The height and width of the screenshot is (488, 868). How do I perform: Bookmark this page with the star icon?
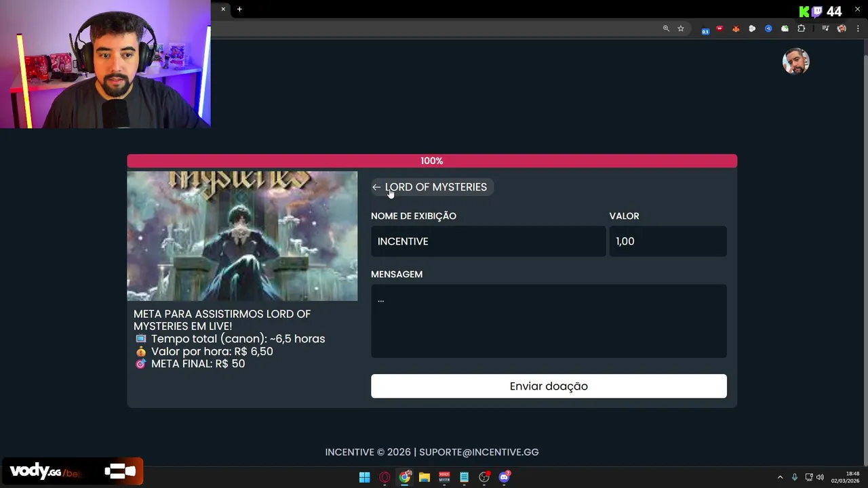[681, 28]
